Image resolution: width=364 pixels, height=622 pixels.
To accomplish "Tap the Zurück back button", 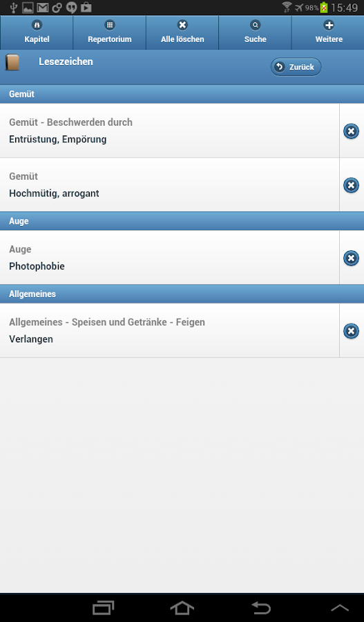I will tap(296, 67).
